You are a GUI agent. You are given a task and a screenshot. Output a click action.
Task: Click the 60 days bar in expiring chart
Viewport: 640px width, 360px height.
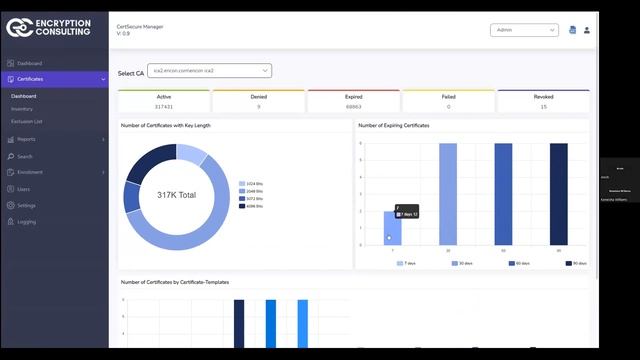point(503,194)
